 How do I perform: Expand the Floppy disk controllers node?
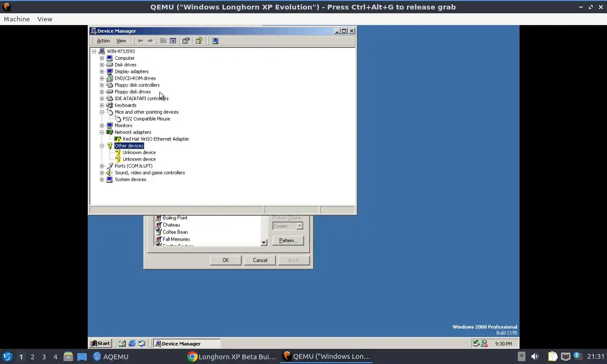pos(102,85)
